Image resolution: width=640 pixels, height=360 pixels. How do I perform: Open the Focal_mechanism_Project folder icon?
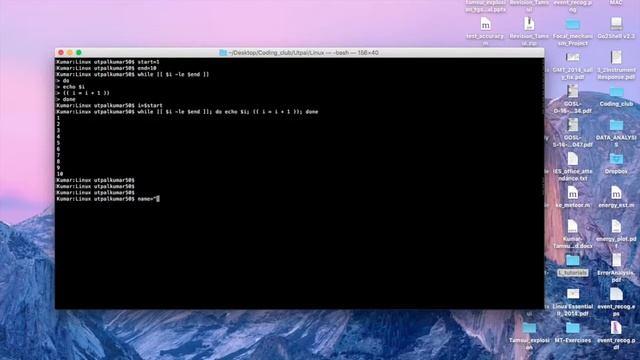pyautogui.click(x=573, y=24)
